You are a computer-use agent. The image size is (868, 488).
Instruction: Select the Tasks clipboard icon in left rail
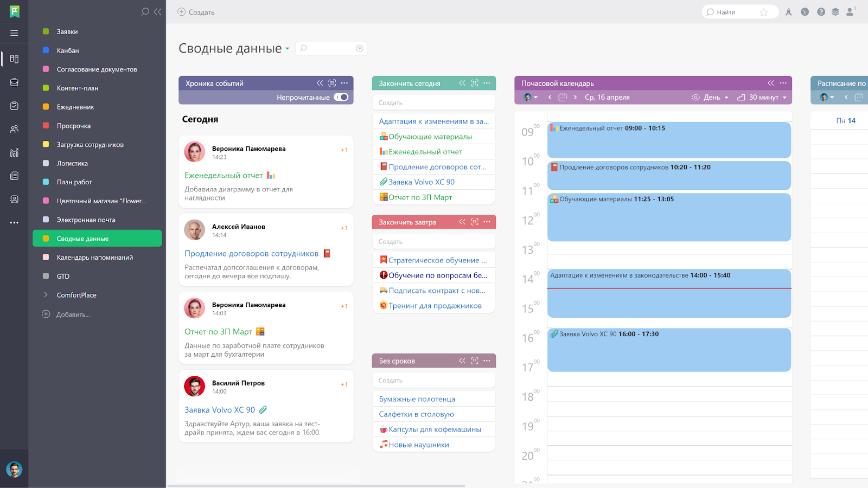14,106
